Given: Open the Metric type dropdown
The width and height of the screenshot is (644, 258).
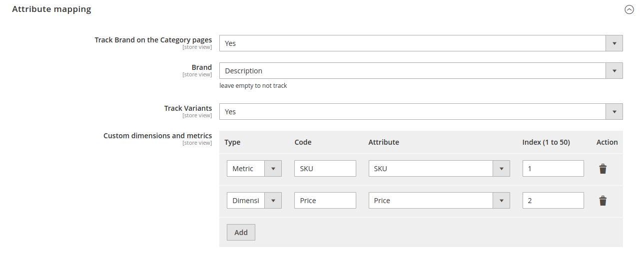Looking at the screenshot, I should coord(254,169).
